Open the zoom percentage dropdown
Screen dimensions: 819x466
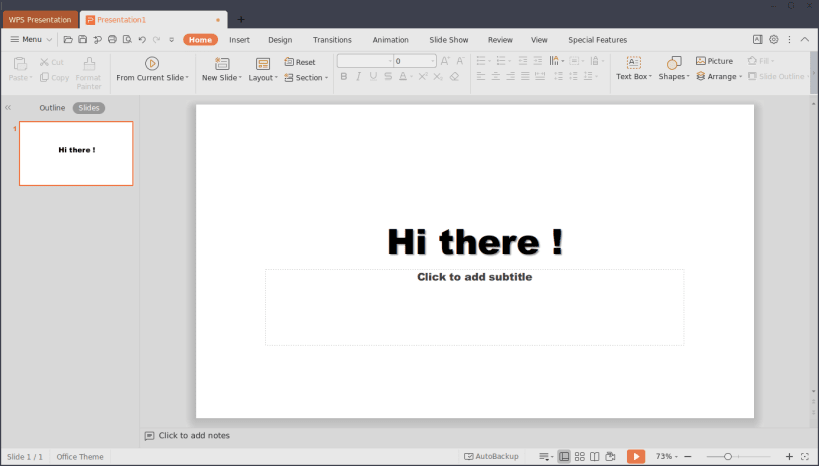click(667, 456)
